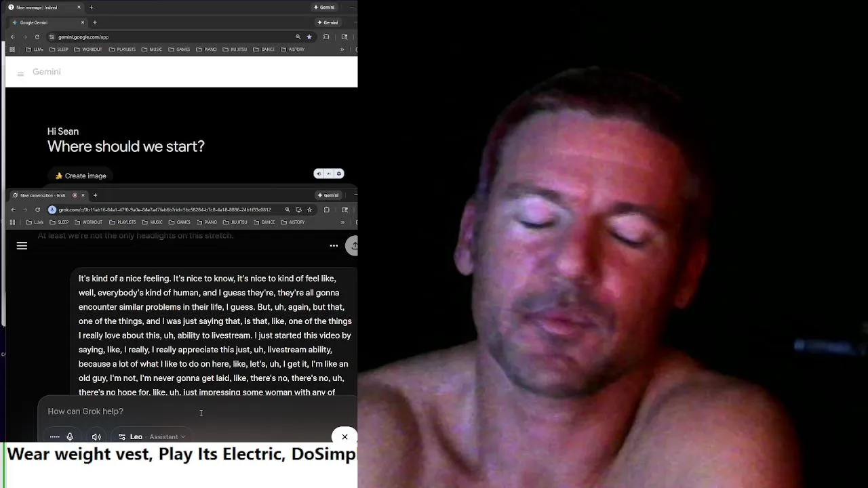
Task: Open LLMs bookmark folder in Gemini window
Action: 35,49
